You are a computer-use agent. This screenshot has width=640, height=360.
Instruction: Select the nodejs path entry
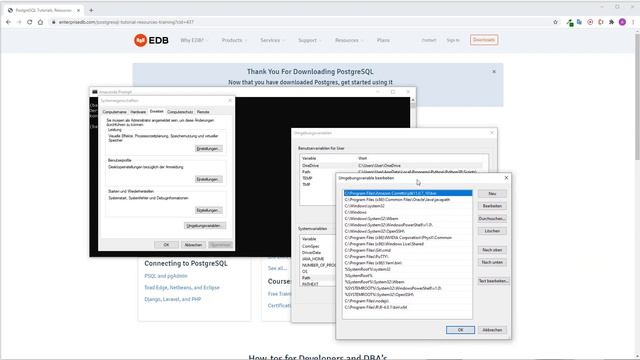pos(408,301)
